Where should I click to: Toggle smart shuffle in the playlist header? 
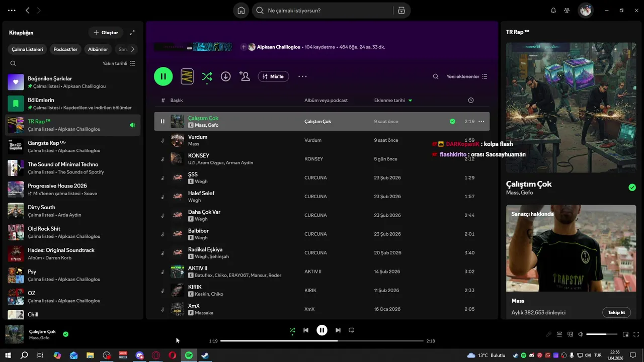[x=207, y=76]
